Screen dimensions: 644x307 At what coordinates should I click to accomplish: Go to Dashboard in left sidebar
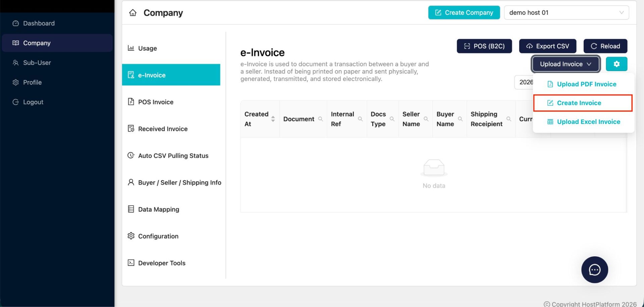(x=57, y=23)
